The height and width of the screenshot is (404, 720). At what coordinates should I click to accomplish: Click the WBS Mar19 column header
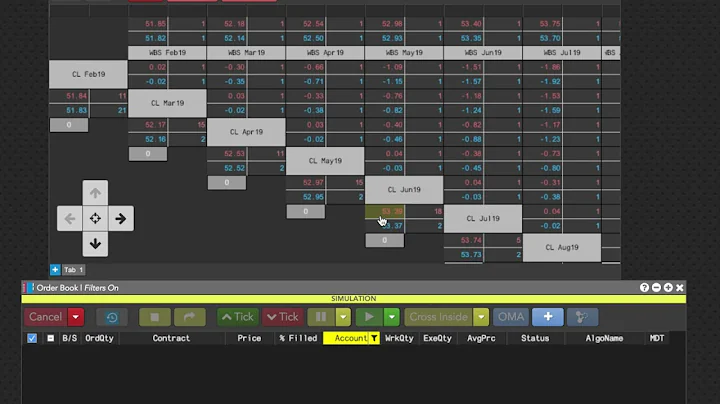[246, 52]
